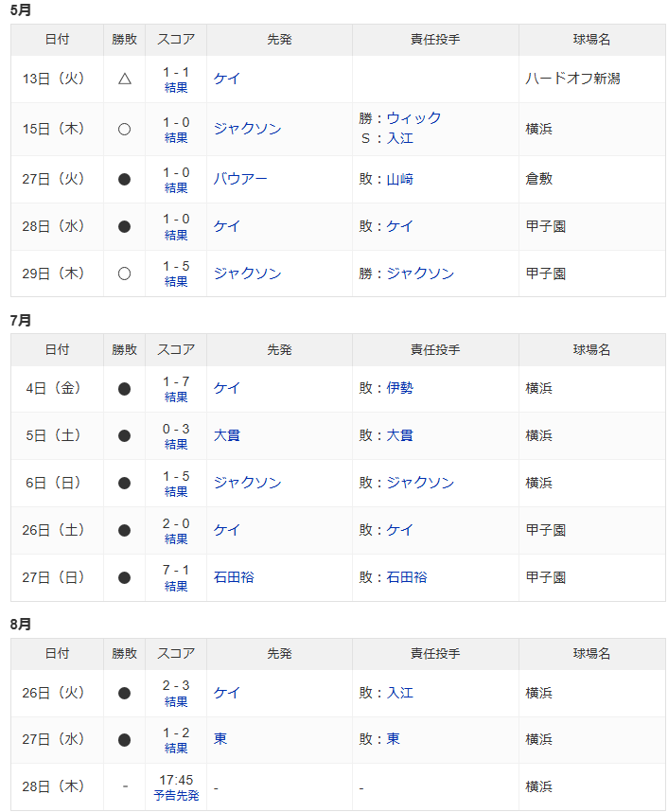The height and width of the screenshot is (812, 668).
Task: Click starter 東 on August 27
Action: click(x=220, y=739)
